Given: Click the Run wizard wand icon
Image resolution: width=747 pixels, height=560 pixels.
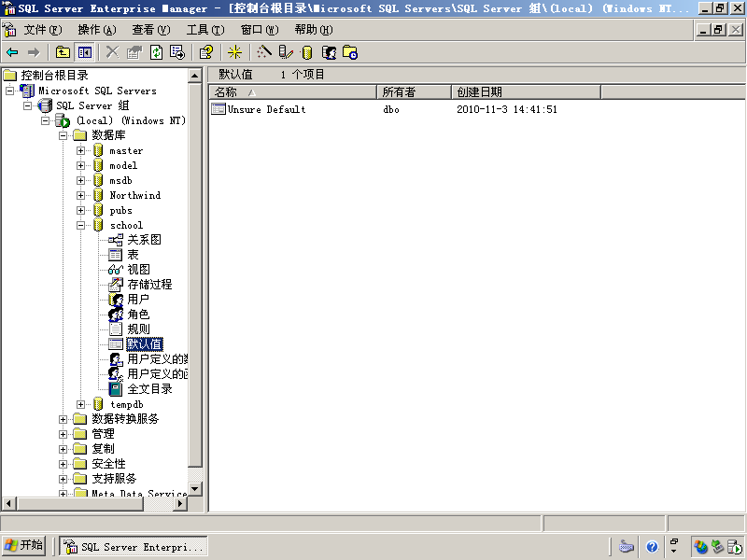Looking at the screenshot, I should pyautogui.click(x=264, y=52).
